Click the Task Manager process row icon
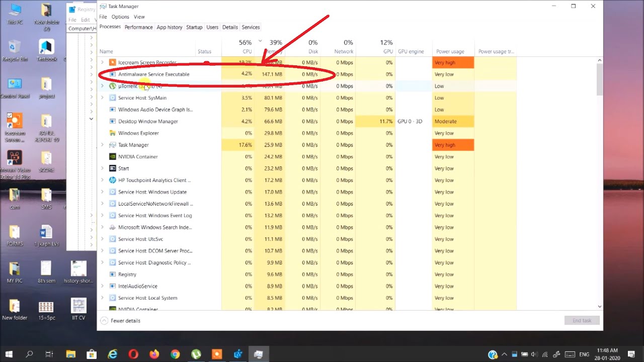This screenshot has height=362, width=644. coord(113,145)
